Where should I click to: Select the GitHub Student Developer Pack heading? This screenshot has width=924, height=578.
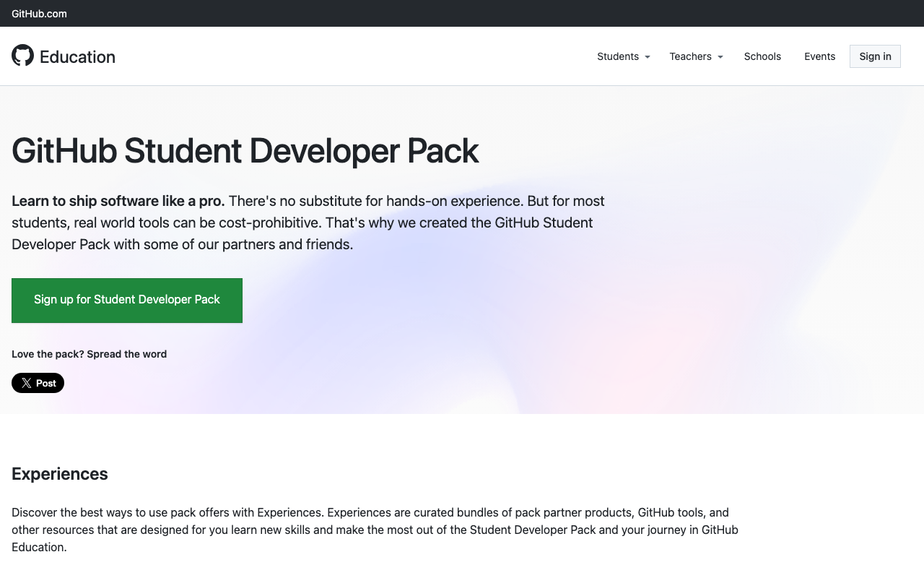pyautogui.click(x=245, y=152)
